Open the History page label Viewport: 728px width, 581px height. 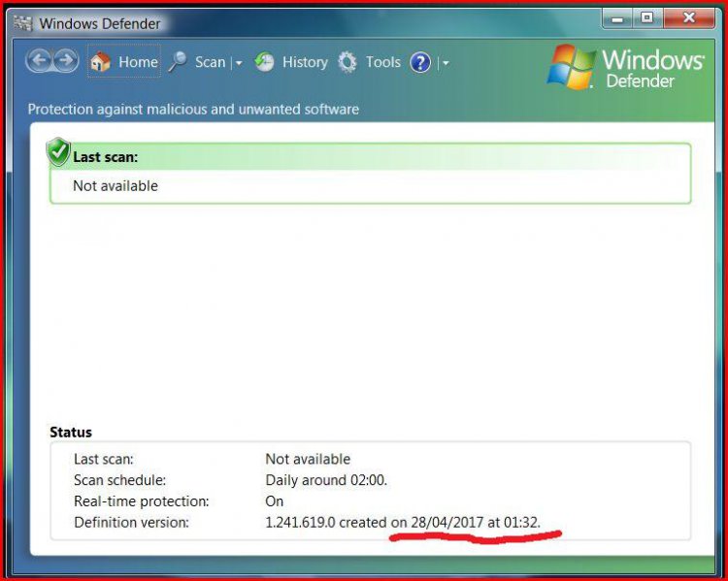305,62
